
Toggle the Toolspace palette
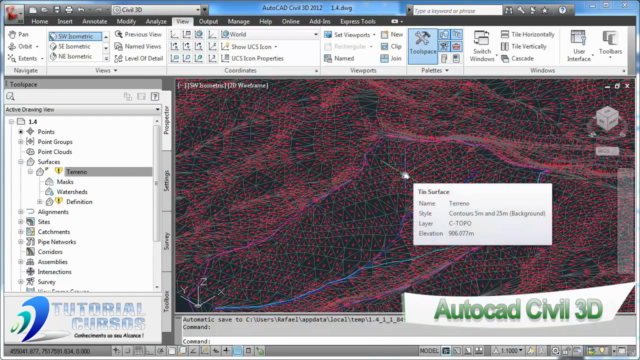[x=422, y=46]
